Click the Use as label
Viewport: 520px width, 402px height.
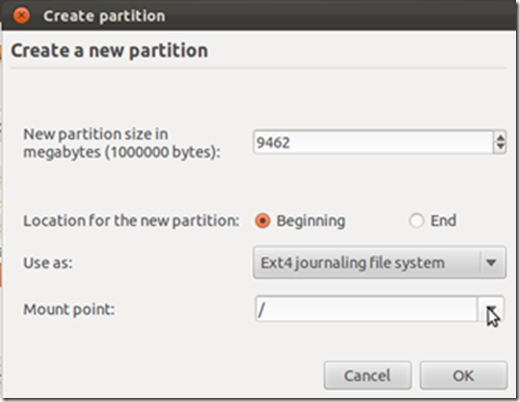click(48, 263)
